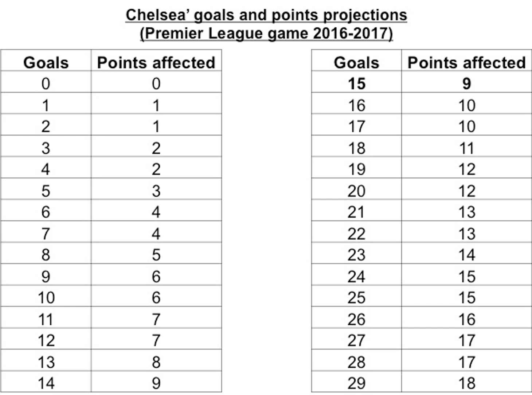Click the Goals cell showing 26
This screenshot has height=395, width=532.
pyautogui.click(x=356, y=319)
